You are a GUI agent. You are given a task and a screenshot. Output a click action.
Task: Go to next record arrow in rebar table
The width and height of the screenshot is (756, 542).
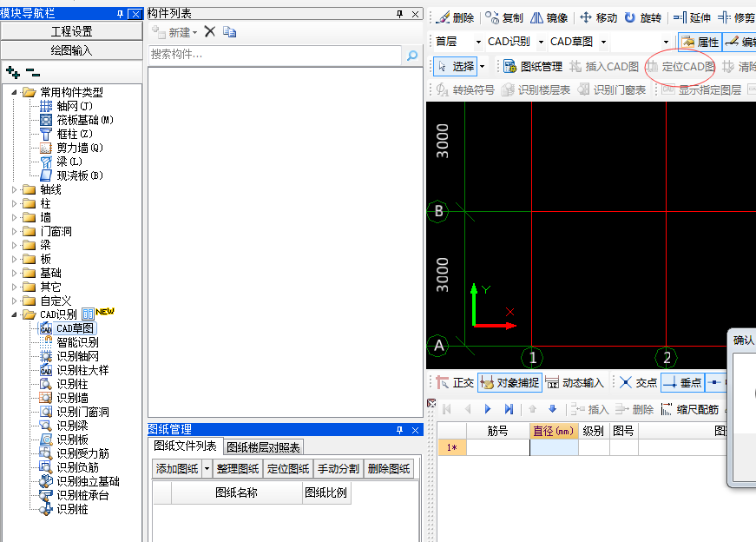[x=488, y=409]
